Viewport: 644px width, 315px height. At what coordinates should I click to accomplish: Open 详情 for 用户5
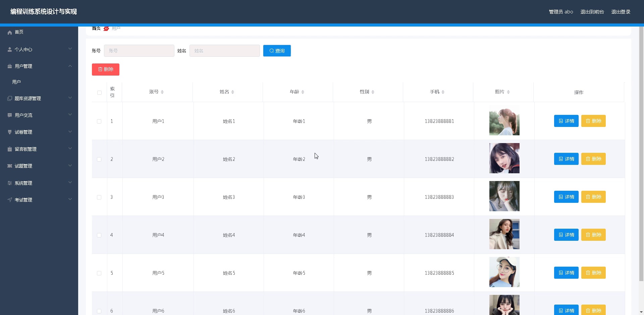[x=566, y=273]
